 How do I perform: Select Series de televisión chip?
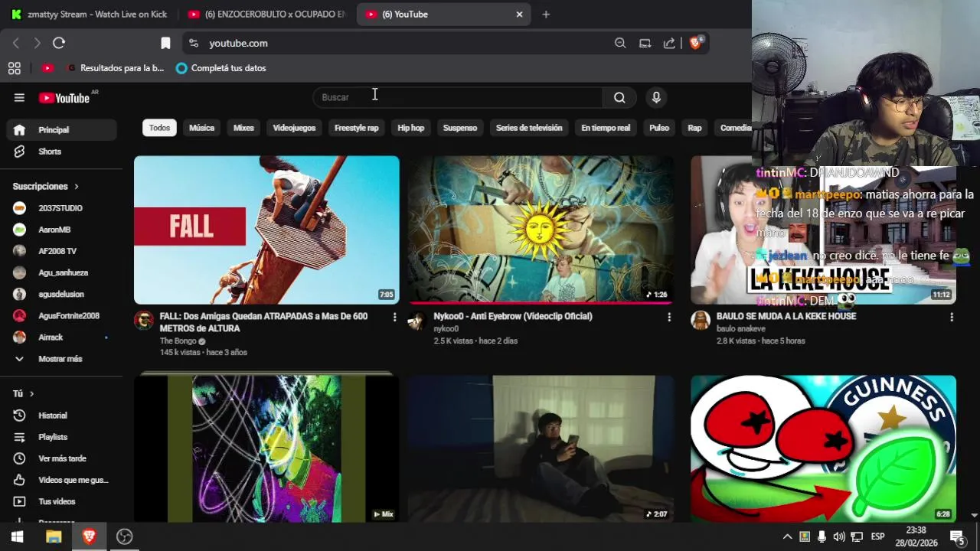(529, 128)
